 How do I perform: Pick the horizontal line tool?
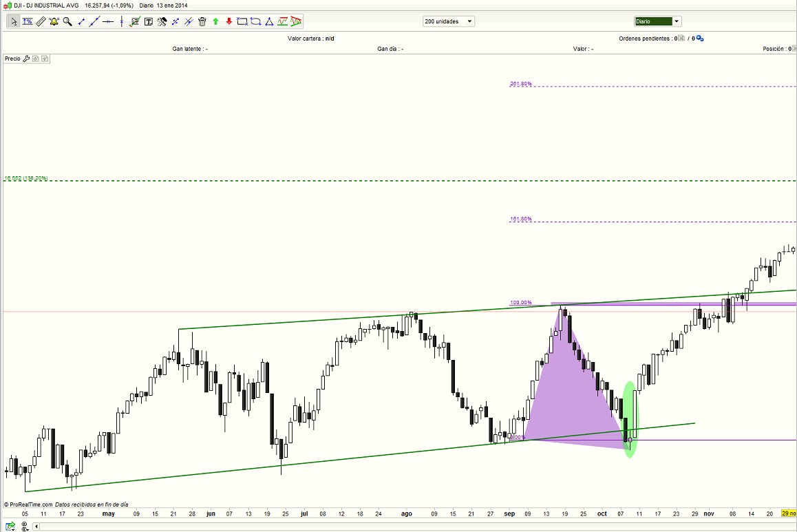coord(108,21)
